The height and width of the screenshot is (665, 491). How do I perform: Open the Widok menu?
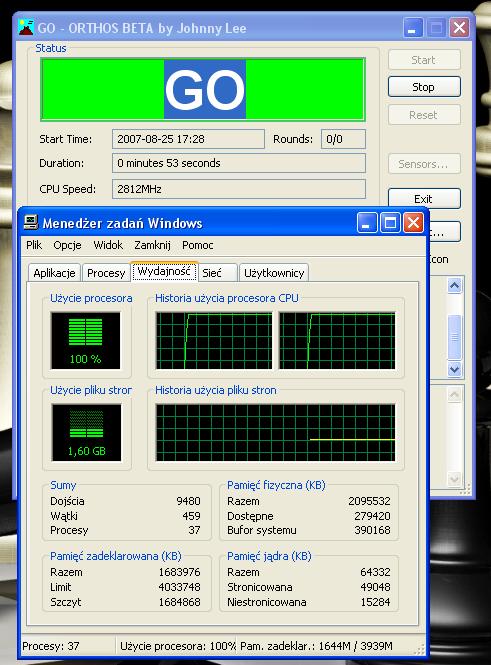[x=108, y=245]
